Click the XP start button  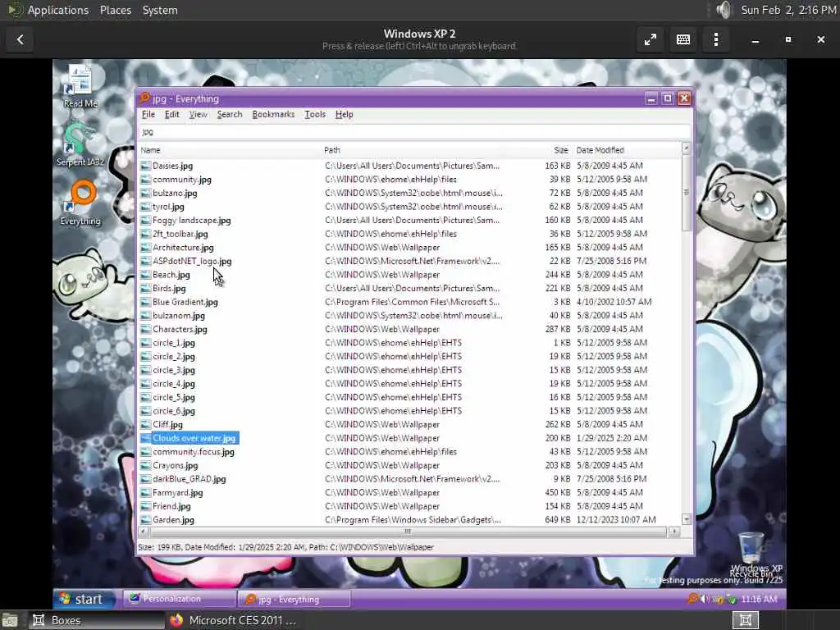[x=84, y=598]
